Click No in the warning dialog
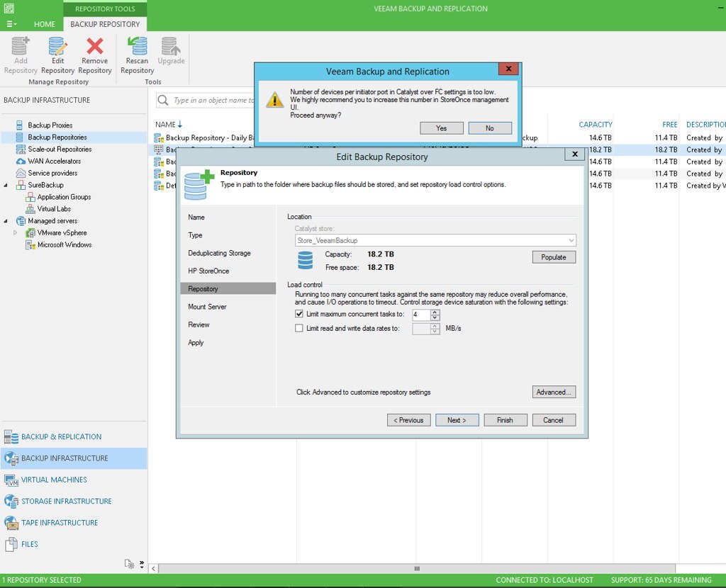 pyautogui.click(x=490, y=128)
